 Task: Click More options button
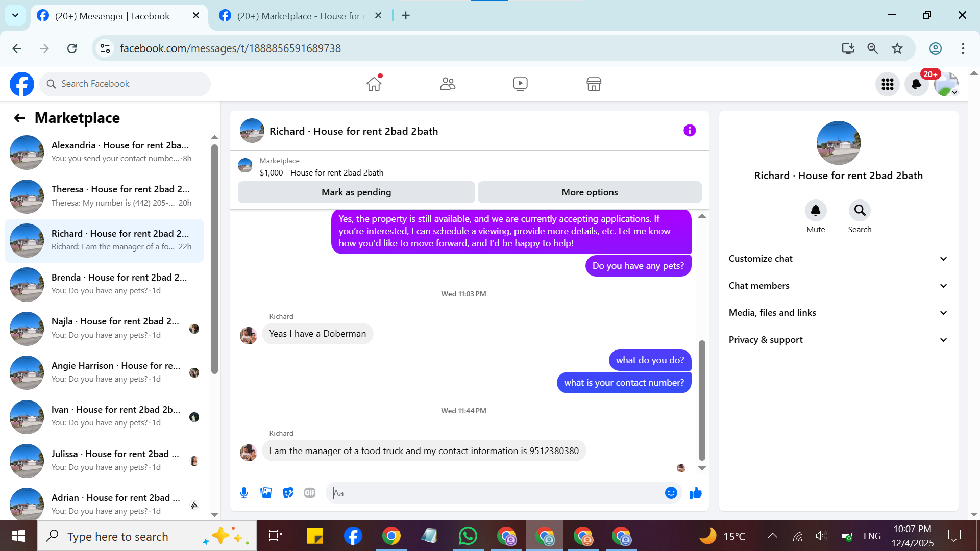click(590, 192)
